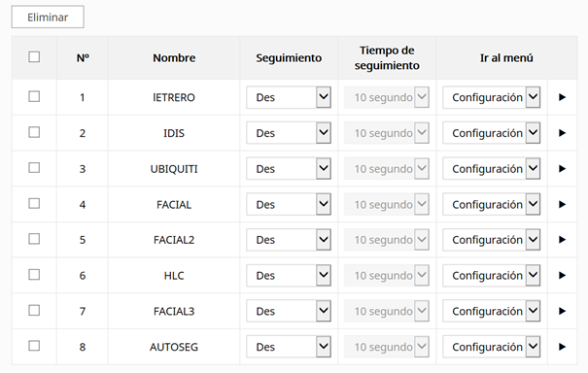Viewport: 588px width, 373px height.
Task: Open Seguimiento dropdown for FACIAL2
Action: coord(289,240)
